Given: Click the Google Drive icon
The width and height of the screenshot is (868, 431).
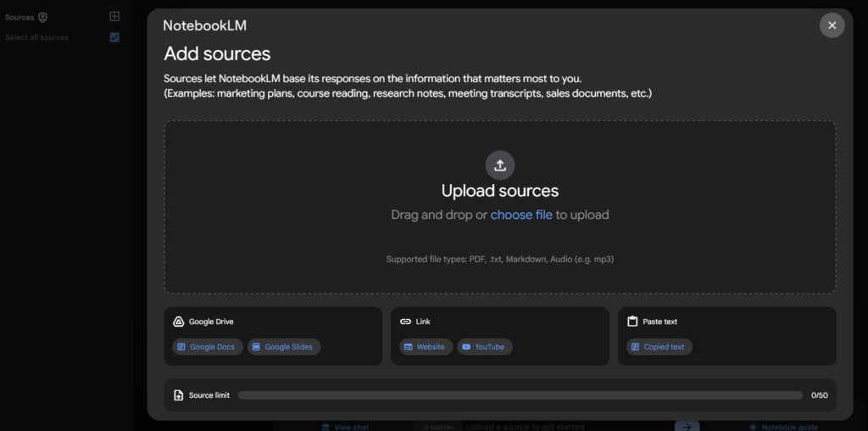Looking at the screenshot, I should click(178, 322).
